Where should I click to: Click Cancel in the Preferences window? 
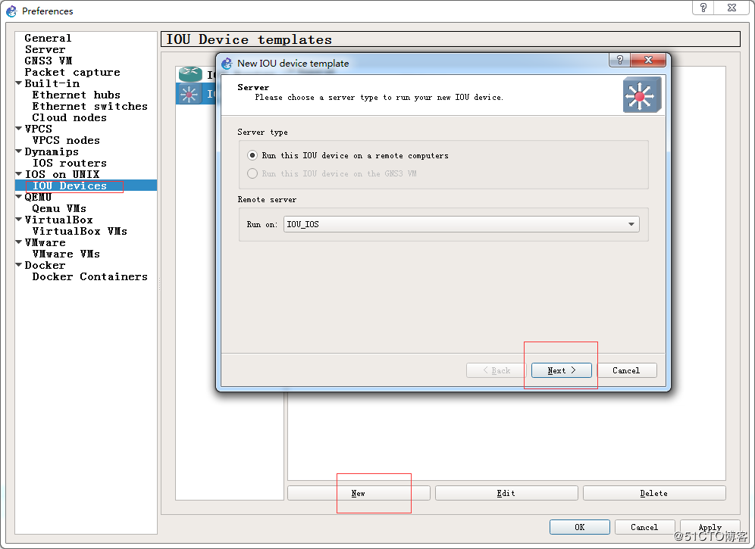[644, 527]
